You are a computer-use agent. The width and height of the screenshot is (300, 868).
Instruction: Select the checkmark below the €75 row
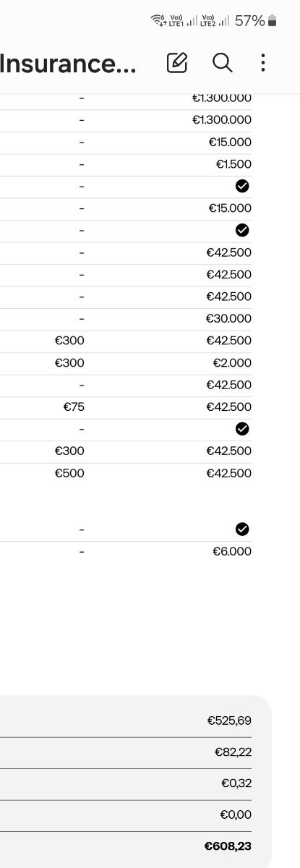(x=242, y=429)
